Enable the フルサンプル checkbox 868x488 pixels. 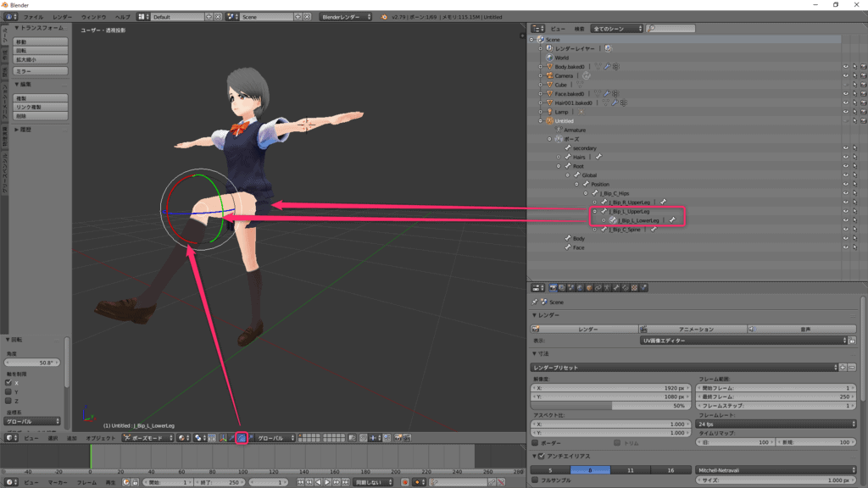click(535, 480)
